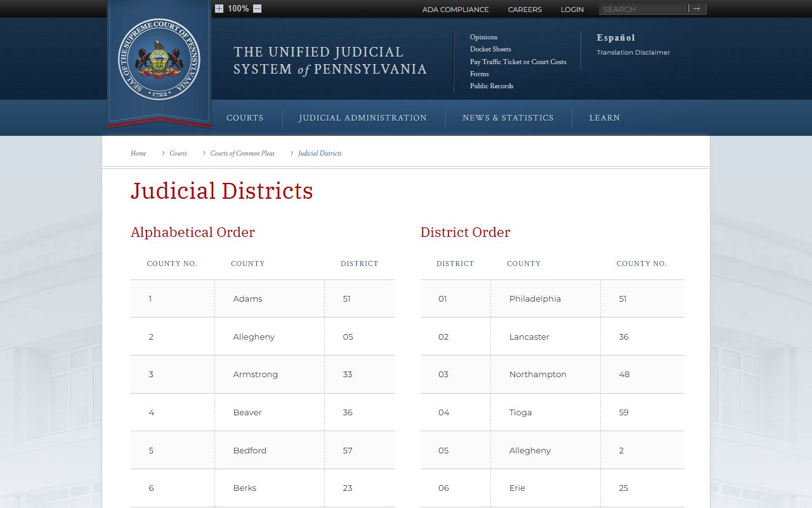The image size is (812, 508).
Task: Click the Supreme Court of Pennsylvania seal logo
Action: click(x=159, y=59)
